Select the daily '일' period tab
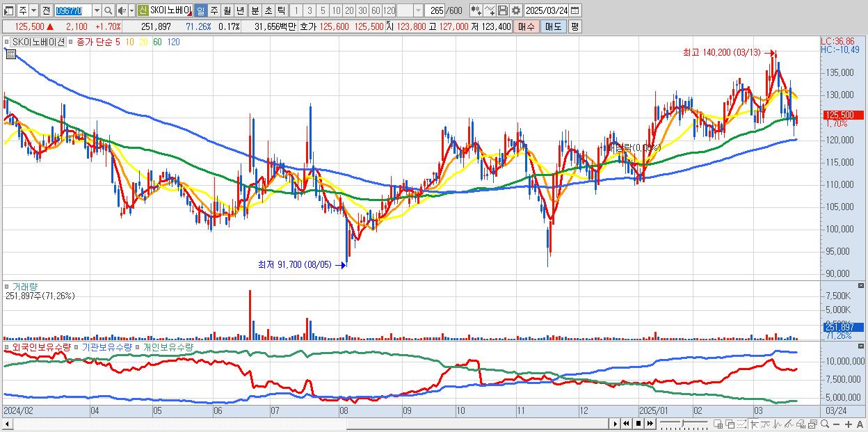868x432 pixels. 200,10
